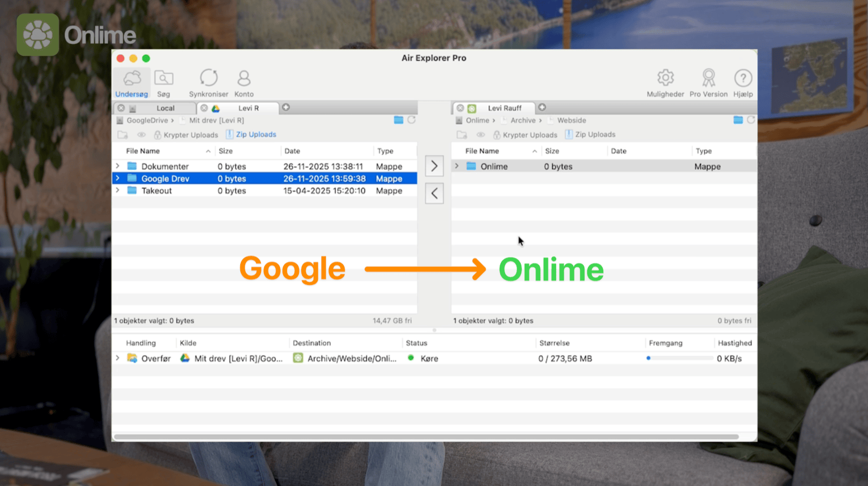This screenshot has width=868, height=486.
Task: Go to Mit drev [Levi R] breadcrumb
Action: pos(216,120)
